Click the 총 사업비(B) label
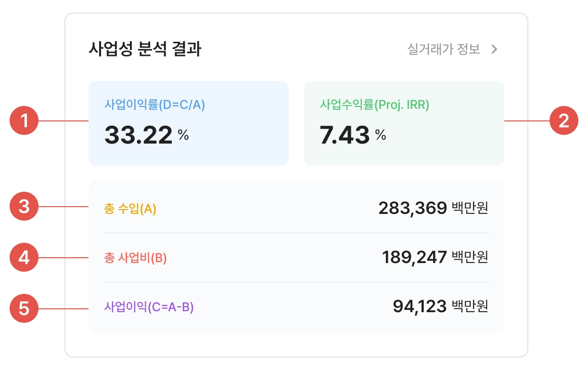588x370 pixels. click(135, 258)
